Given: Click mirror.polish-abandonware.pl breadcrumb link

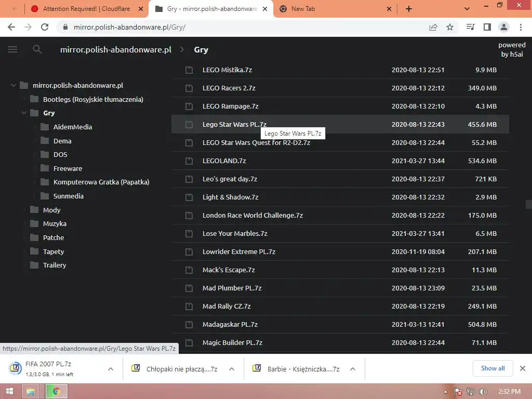Looking at the screenshot, I should click(x=116, y=49).
